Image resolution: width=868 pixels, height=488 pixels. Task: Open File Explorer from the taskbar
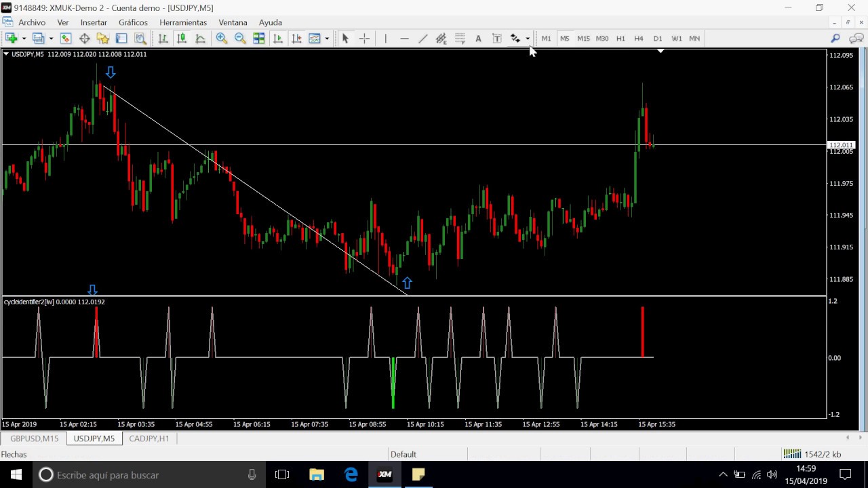click(x=317, y=475)
